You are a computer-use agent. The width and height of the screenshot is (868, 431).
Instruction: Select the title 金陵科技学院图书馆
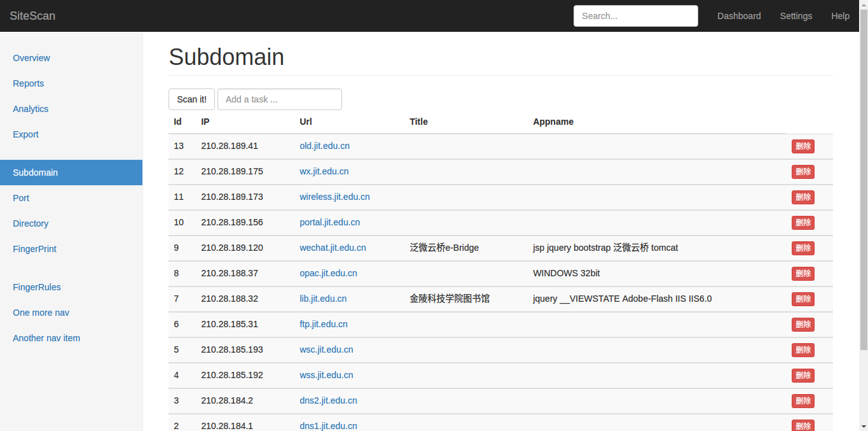click(x=450, y=299)
